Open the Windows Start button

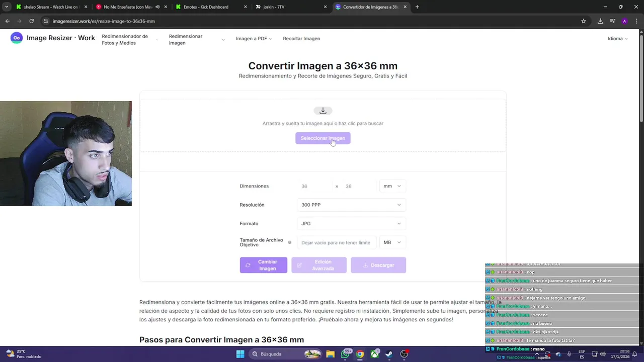[240, 354]
